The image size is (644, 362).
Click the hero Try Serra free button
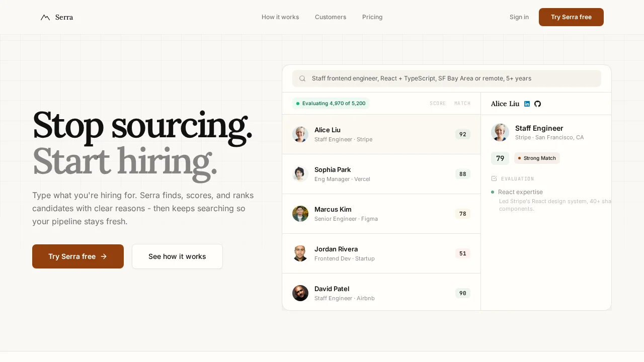(78, 256)
